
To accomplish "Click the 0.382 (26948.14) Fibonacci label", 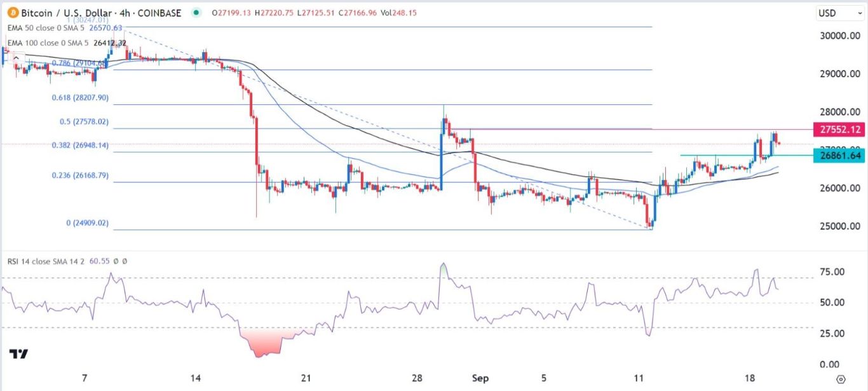I will (80, 145).
